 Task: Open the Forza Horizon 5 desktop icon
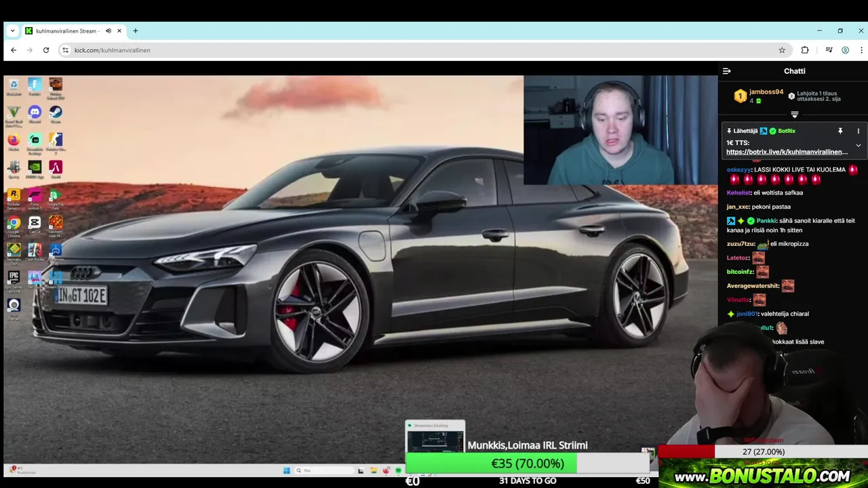[x=35, y=198]
